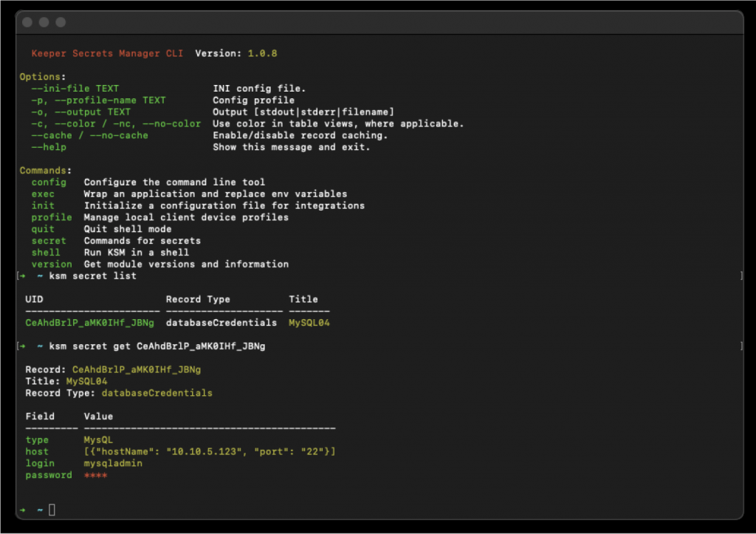Click the init command text

(42, 205)
